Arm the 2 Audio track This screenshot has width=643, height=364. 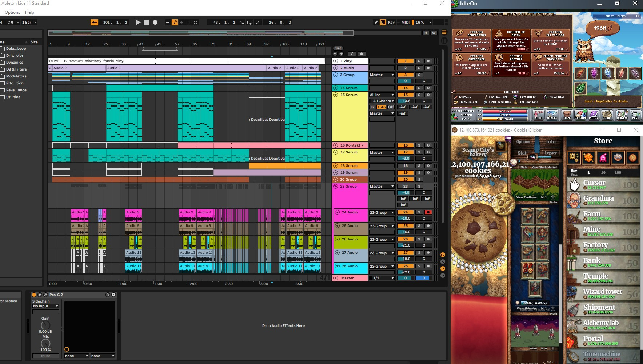click(428, 68)
